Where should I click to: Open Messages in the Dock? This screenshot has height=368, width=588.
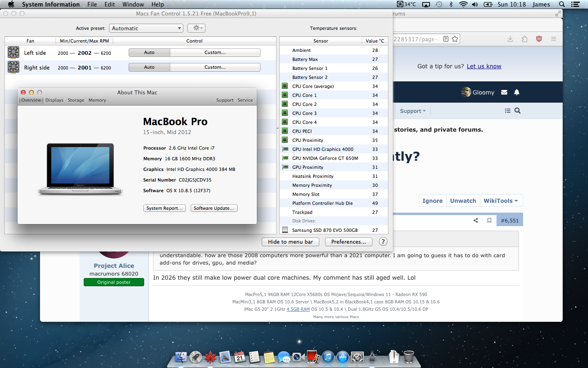[x=284, y=357]
